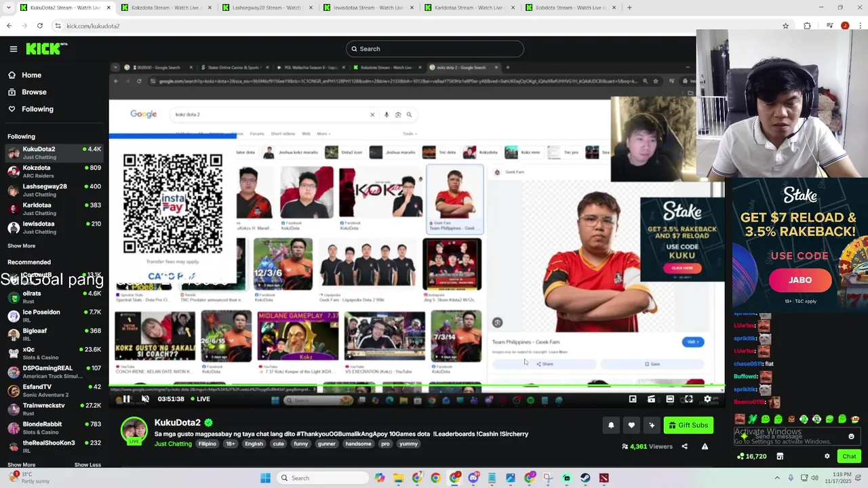Jump to the LIVE indicator in player

tap(199, 399)
